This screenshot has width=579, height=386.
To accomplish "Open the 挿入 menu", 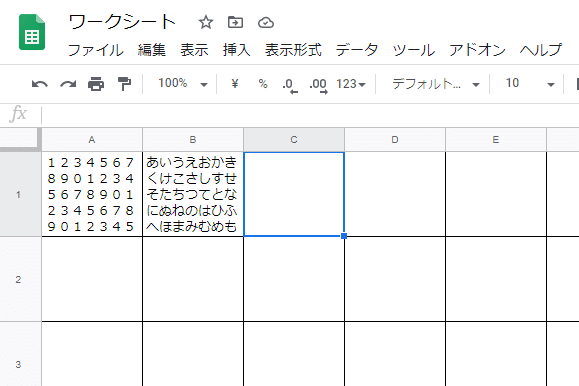I will (237, 50).
